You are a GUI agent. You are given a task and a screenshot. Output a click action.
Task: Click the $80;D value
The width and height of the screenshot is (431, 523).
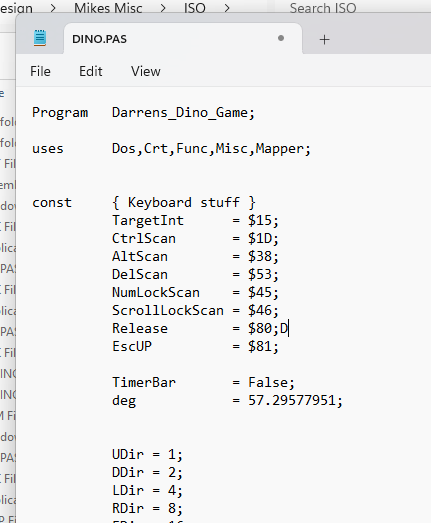click(268, 329)
